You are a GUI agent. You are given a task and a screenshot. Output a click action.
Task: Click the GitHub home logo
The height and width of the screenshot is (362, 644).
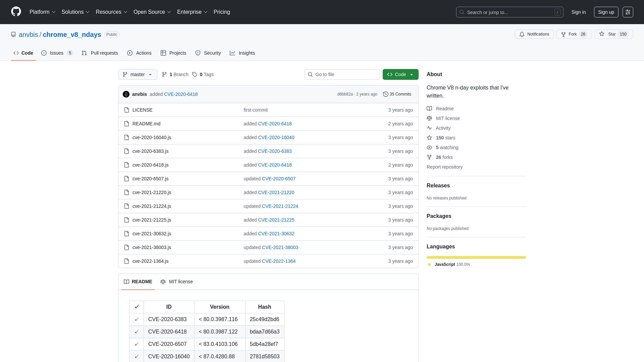coord(16,12)
